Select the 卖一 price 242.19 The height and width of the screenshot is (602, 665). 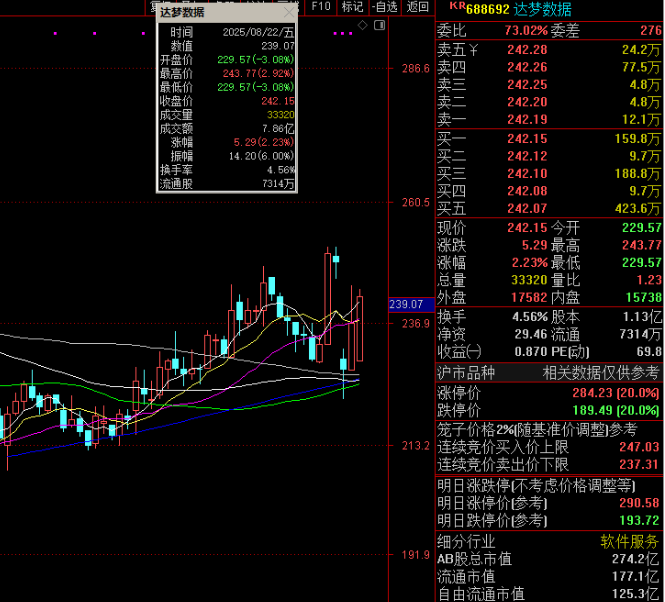pyautogui.click(x=527, y=120)
